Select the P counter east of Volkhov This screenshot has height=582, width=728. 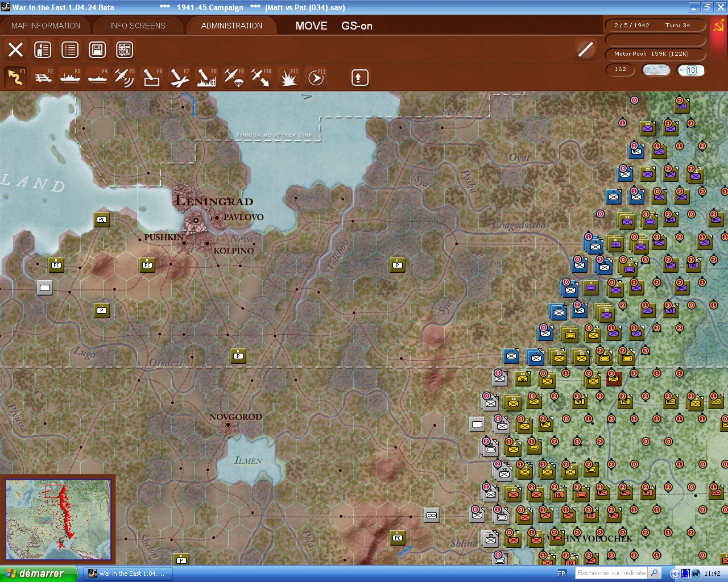[398, 265]
